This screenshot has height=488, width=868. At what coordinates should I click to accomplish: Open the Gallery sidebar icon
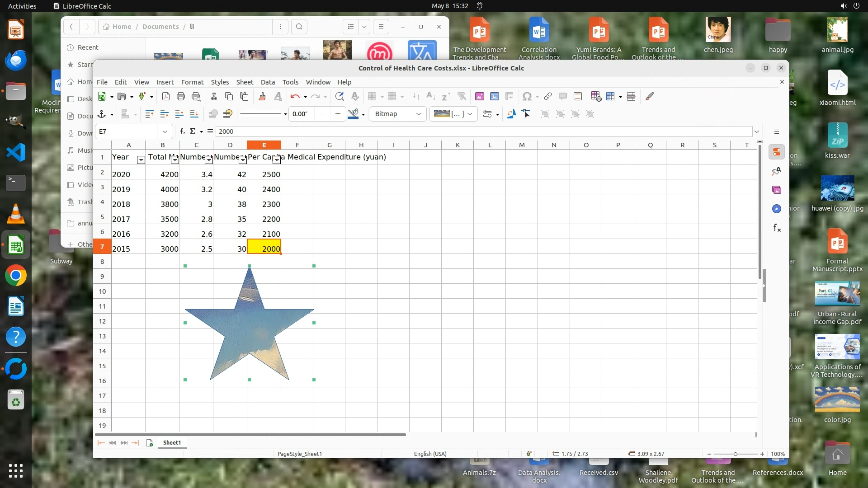coord(777,190)
